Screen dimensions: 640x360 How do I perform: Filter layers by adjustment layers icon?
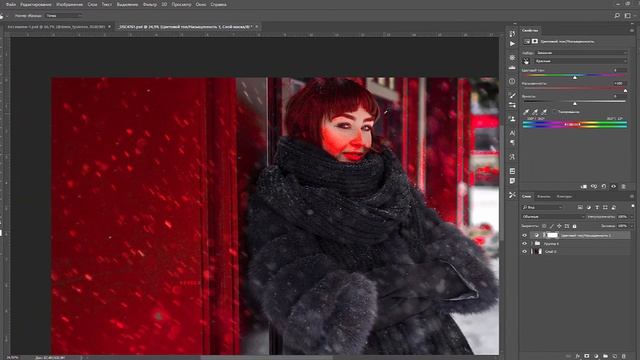[589, 207]
